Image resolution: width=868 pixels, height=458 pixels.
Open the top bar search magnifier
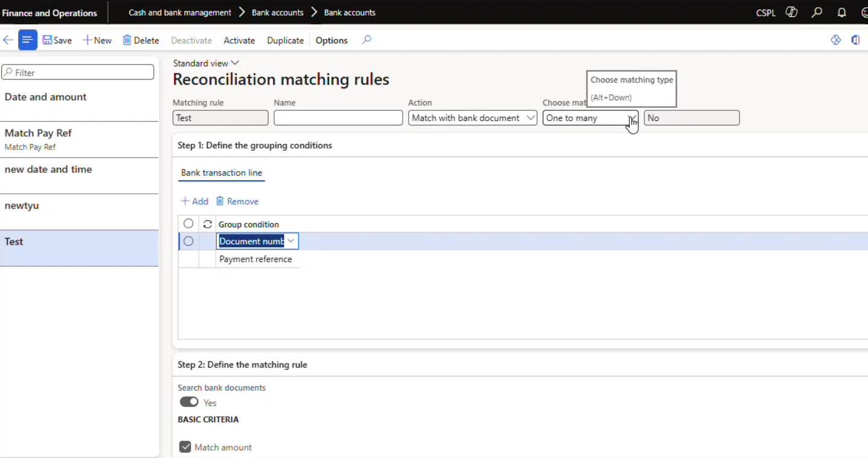(x=817, y=12)
